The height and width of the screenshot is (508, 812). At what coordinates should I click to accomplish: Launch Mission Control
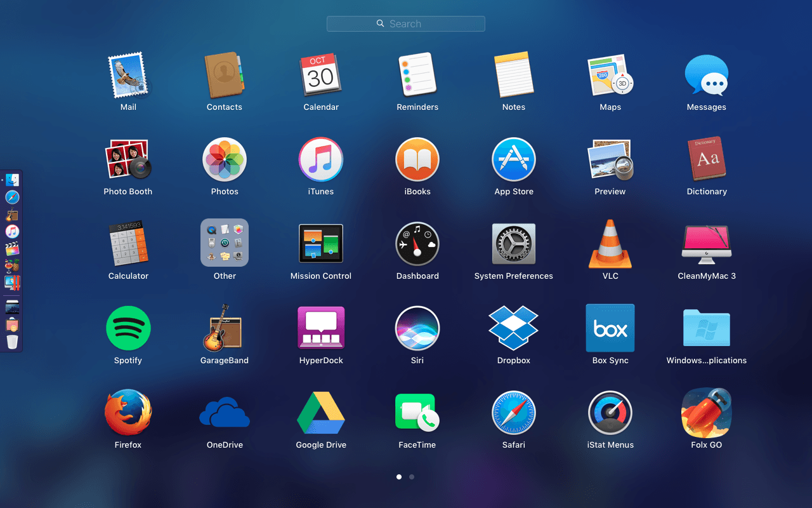[321, 244]
